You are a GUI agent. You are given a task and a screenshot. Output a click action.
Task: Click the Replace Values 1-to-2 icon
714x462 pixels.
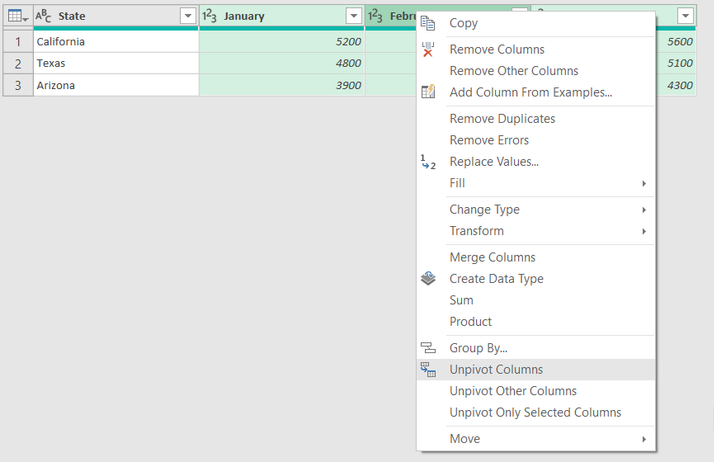428,162
